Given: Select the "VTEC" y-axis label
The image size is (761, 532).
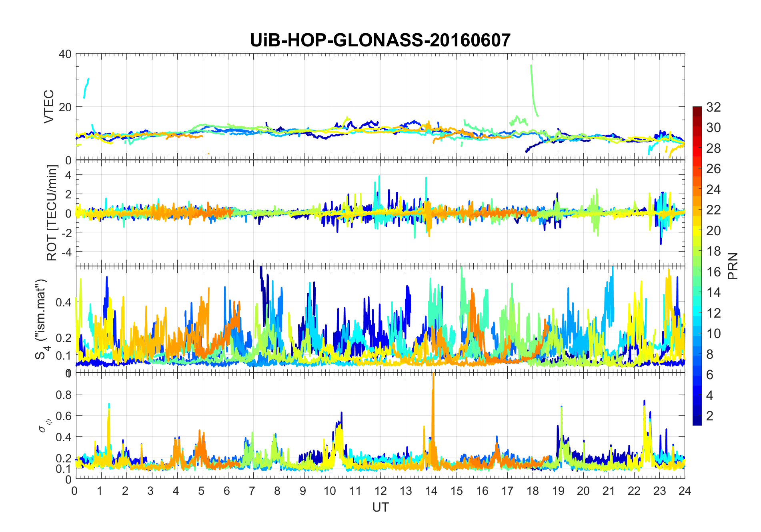Looking at the screenshot, I should coord(49,106).
